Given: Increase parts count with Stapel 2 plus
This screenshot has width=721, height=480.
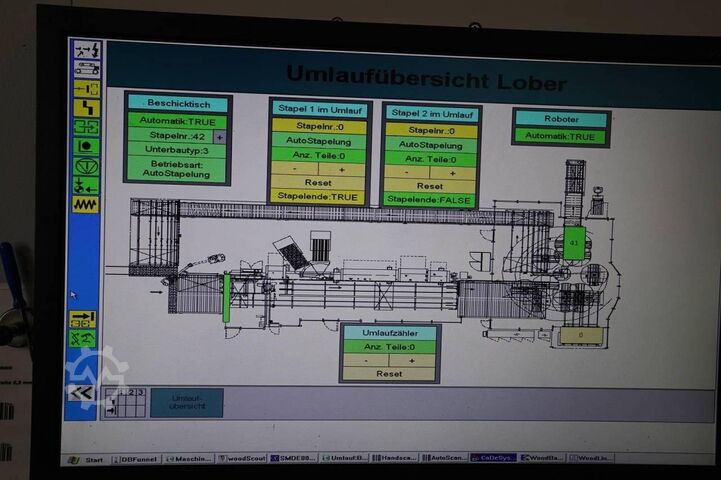Looking at the screenshot, I should [452, 173].
